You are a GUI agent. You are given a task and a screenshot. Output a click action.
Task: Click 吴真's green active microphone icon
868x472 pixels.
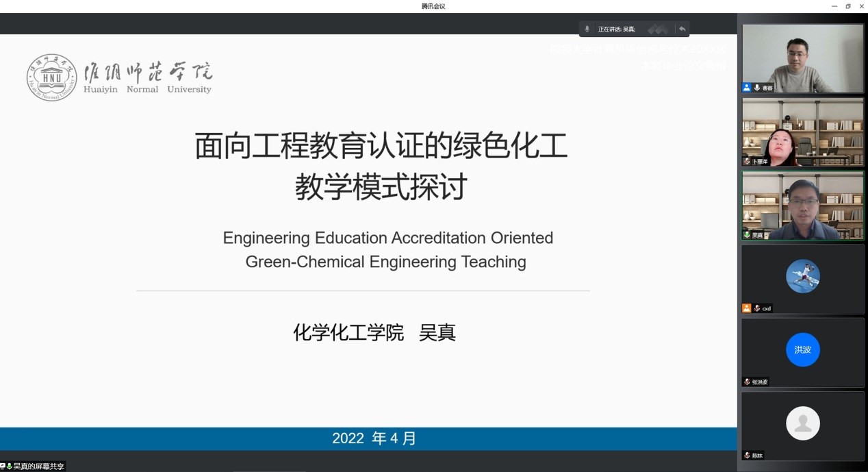pos(748,235)
